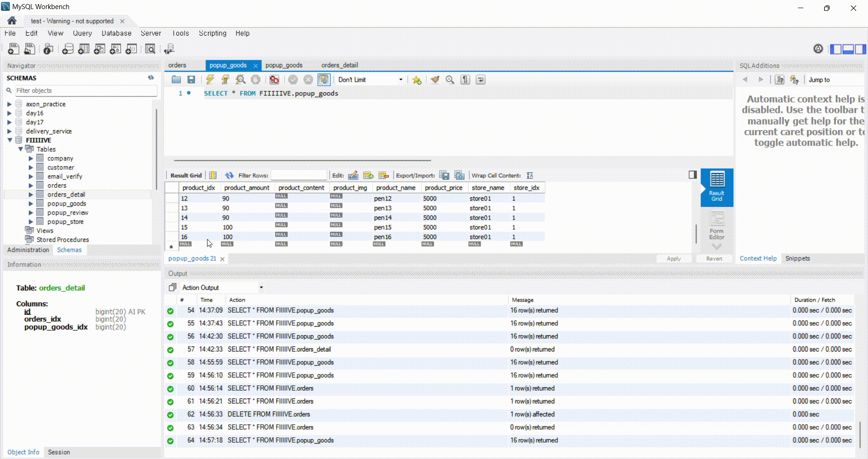868x459 pixels.
Task: Expand the customer table node
Action: [x=31, y=167]
